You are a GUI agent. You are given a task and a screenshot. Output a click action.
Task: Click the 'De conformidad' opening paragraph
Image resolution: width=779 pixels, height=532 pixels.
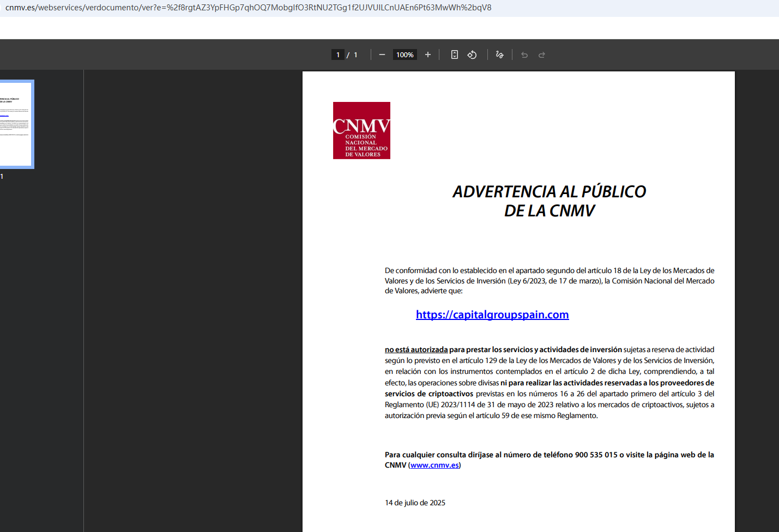coord(549,281)
